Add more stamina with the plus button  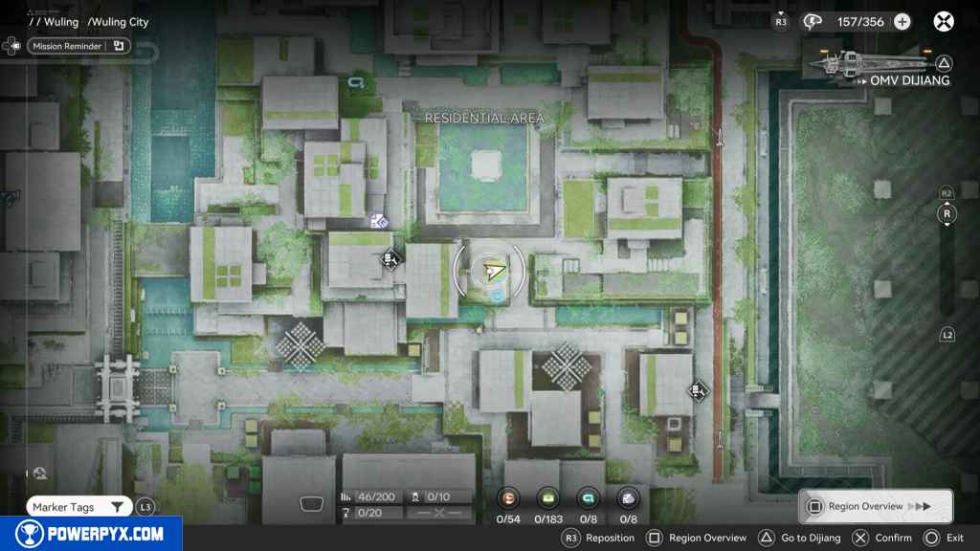pyautogui.click(x=902, y=21)
